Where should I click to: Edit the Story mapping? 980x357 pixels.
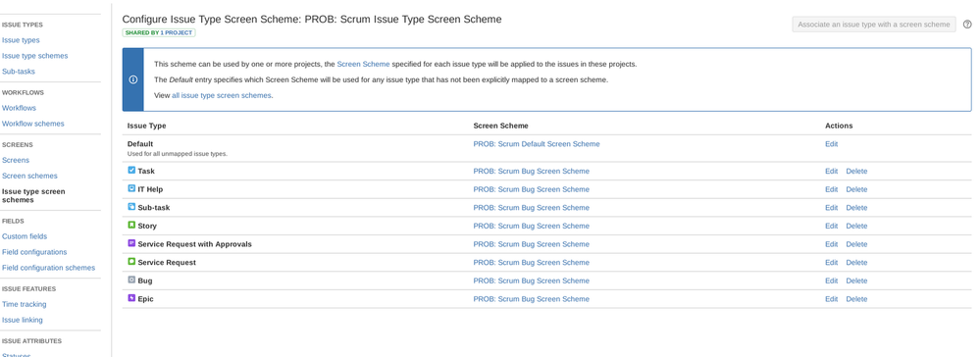click(831, 226)
